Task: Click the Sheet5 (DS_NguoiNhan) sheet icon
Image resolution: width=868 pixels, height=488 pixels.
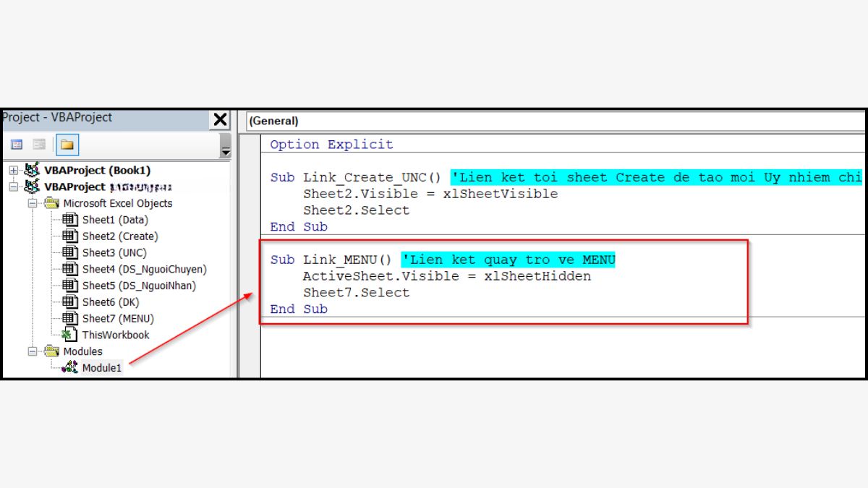Action: pos(70,286)
